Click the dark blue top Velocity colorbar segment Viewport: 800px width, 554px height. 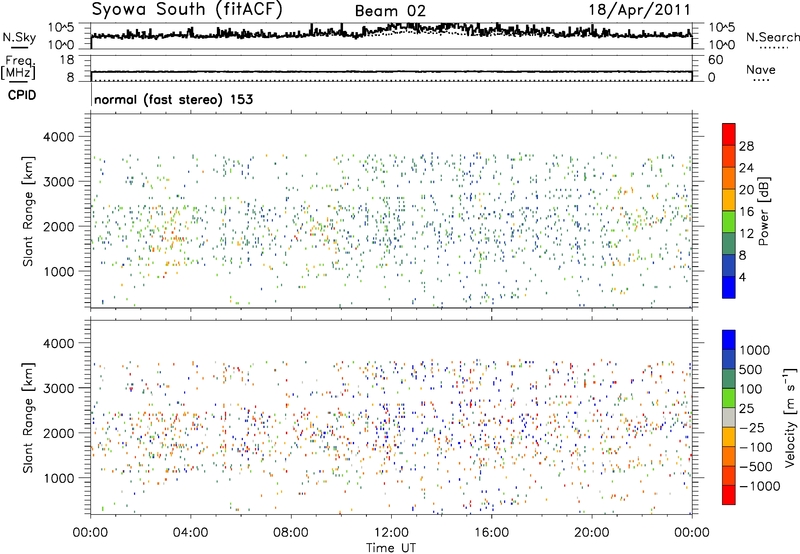pyautogui.click(x=729, y=340)
